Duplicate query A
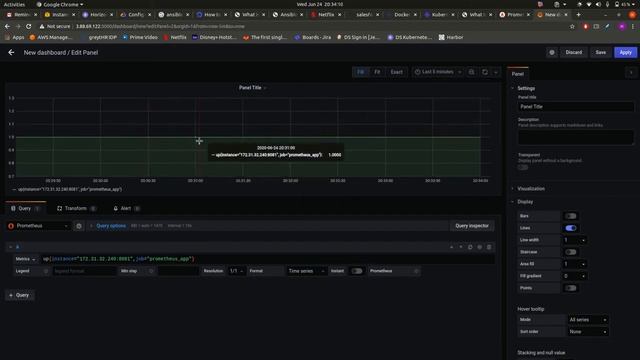 point(470,247)
